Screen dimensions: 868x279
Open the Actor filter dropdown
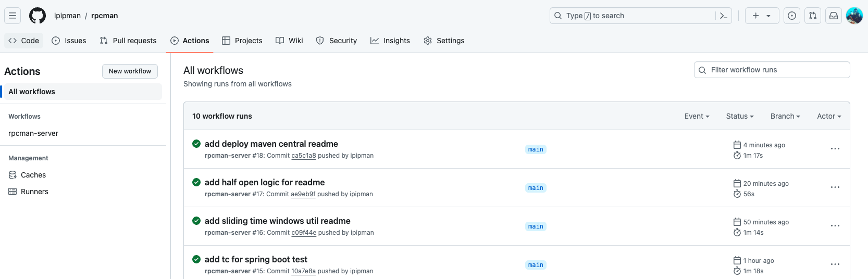point(829,116)
